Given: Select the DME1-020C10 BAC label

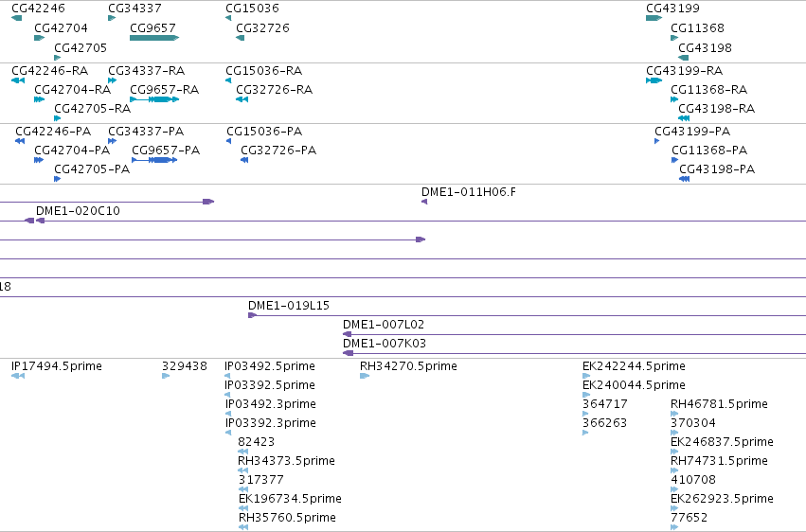Looking at the screenshot, I should pos(78,210).
